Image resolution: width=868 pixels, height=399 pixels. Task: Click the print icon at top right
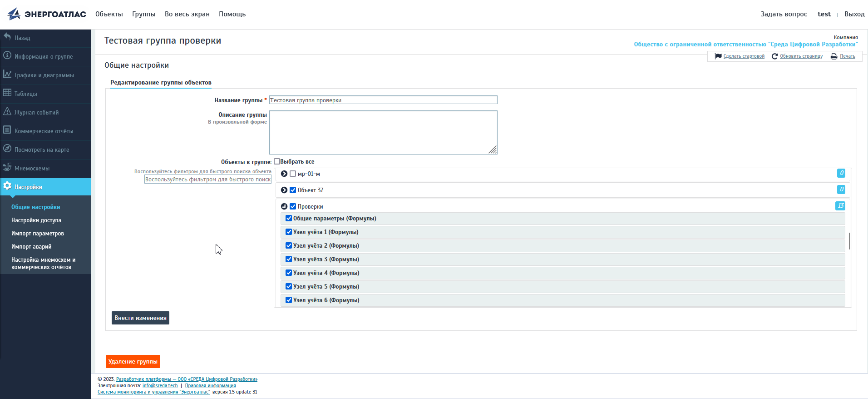pyautogui.click(x=834, y=56)
